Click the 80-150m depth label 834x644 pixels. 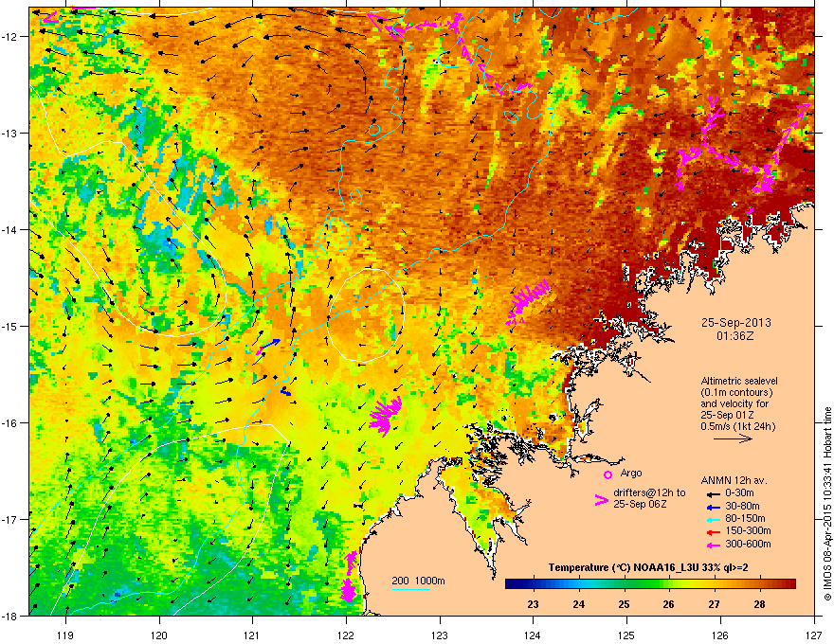pos(745,518)
